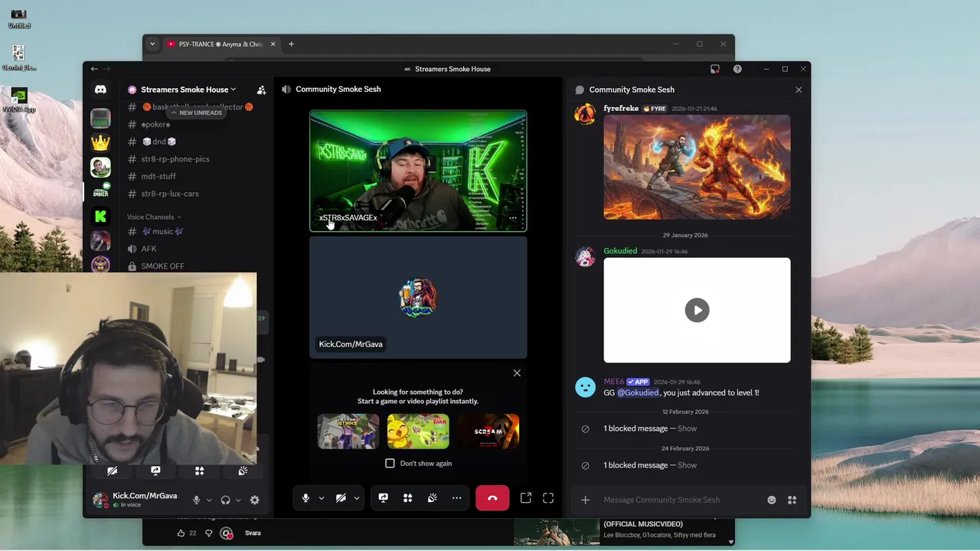Screen dimensions: 980x551
Task: Click the plus attachment button in chat
Action: click(585, 500)
